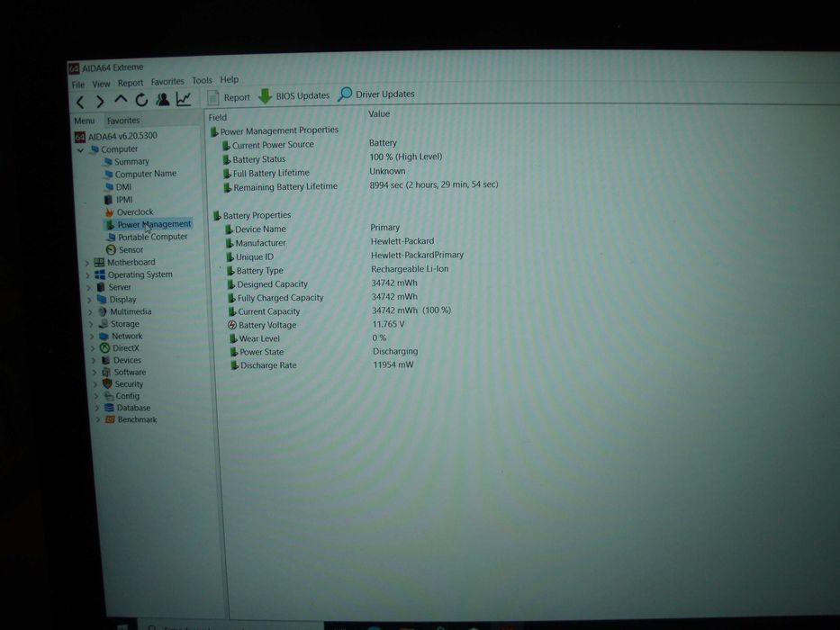
Task: Click the Report toolbar button
Action: 229,97
